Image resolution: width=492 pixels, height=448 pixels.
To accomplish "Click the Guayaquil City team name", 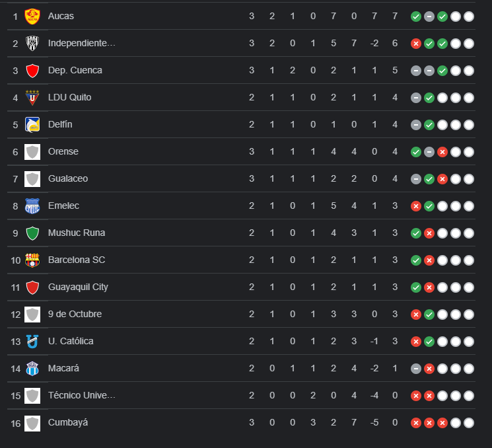I will coord(78,287).
